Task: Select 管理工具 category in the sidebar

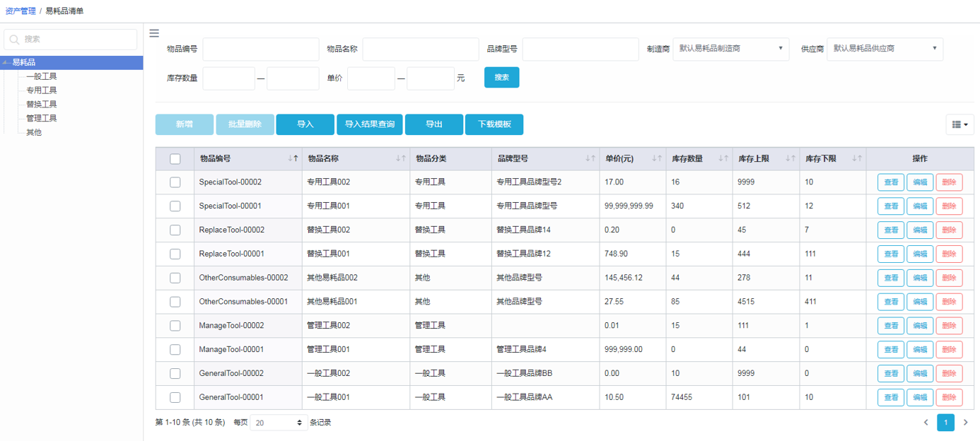Action: pos(42,118)
